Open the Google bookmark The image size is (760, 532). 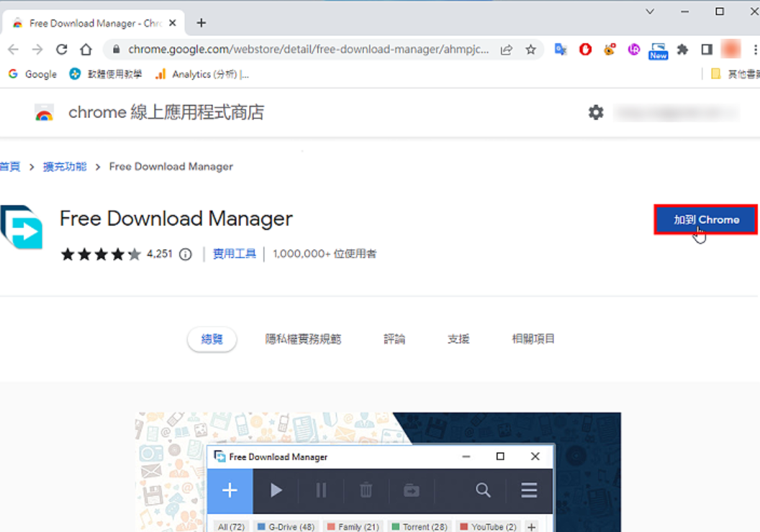pyautogui.click(x=32, y=74)
